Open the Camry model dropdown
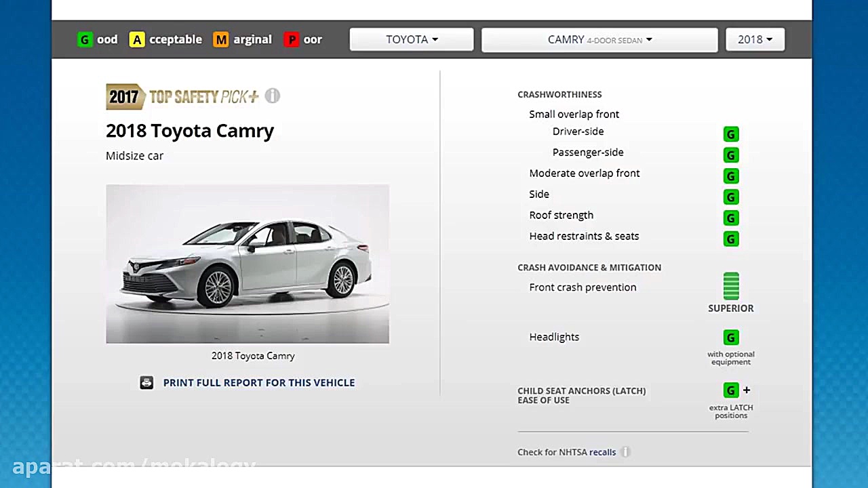 (599, 39)
